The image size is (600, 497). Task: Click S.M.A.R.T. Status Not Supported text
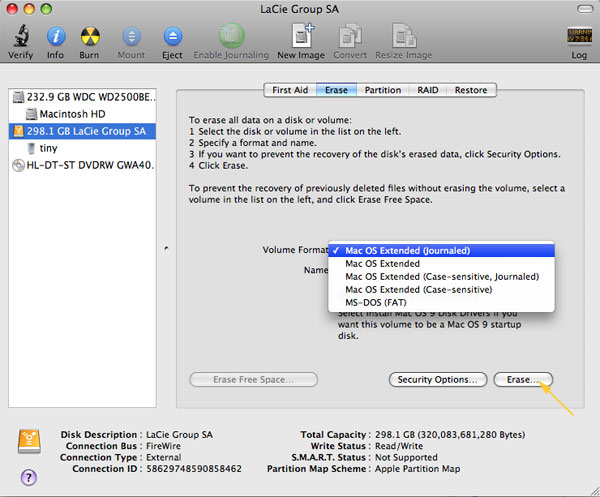point(406,457)
